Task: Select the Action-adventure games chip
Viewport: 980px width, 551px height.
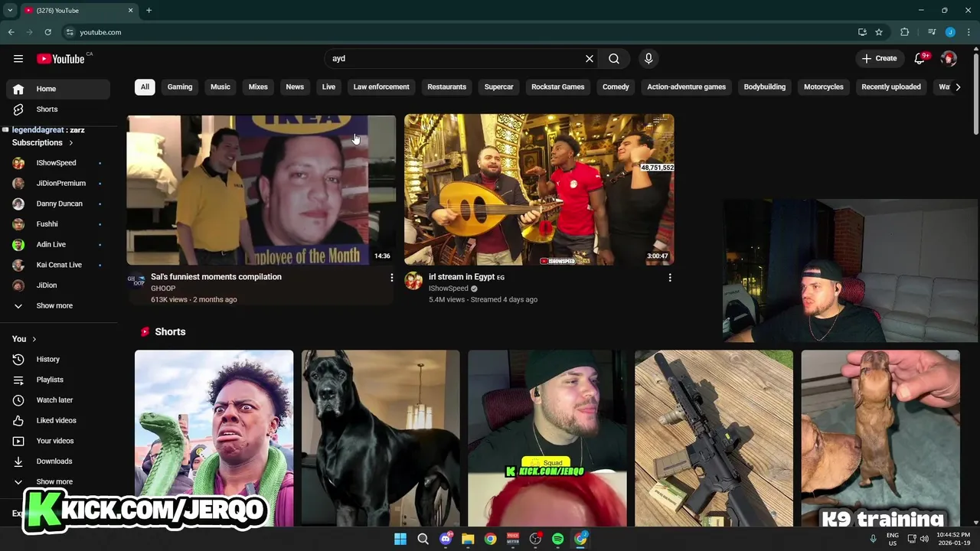Action: point(686,87)
